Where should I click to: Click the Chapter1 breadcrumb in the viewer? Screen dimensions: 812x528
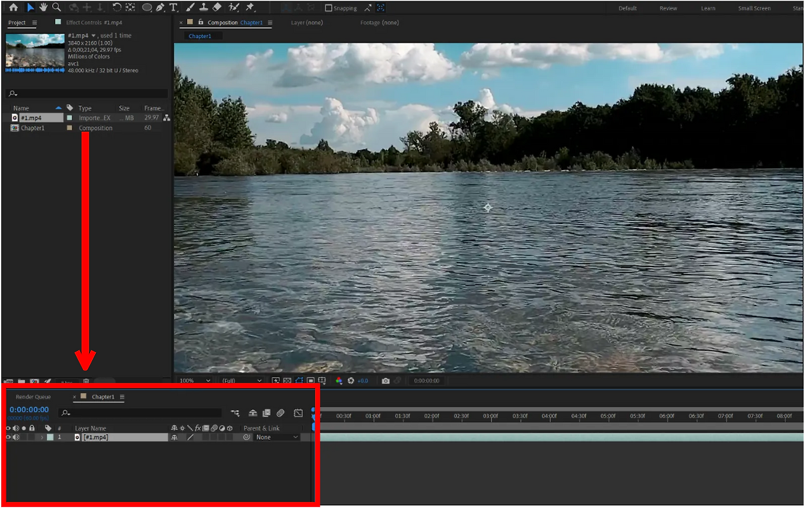pos(200,36)
